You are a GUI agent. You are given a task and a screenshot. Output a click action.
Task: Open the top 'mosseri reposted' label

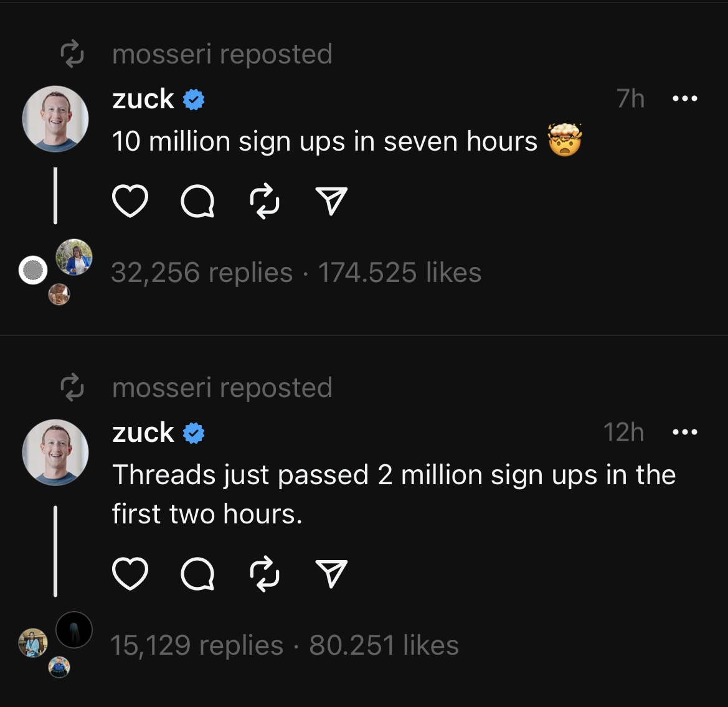pos(222,54)
